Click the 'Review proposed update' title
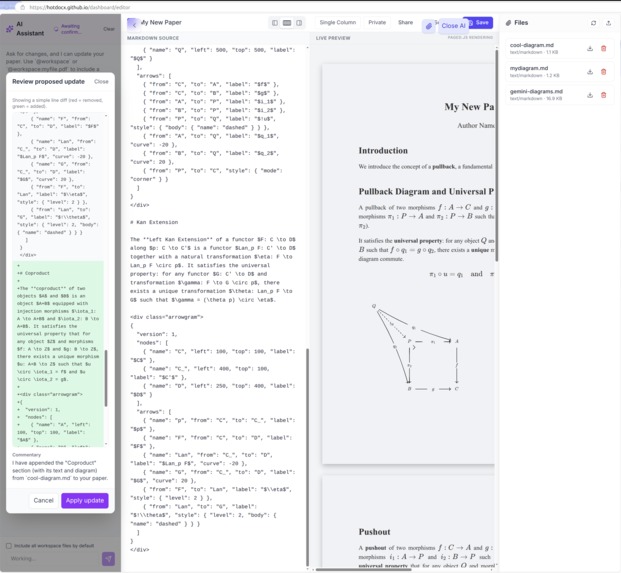621x573 pixels. click(x=48, y=82)
